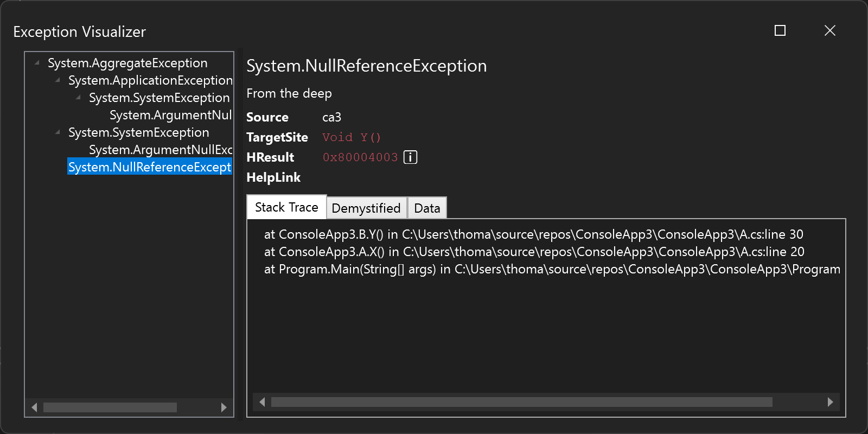Click the System.NullReferenceException heading
This screenshot has width=868, height=434.
[367, 66]
